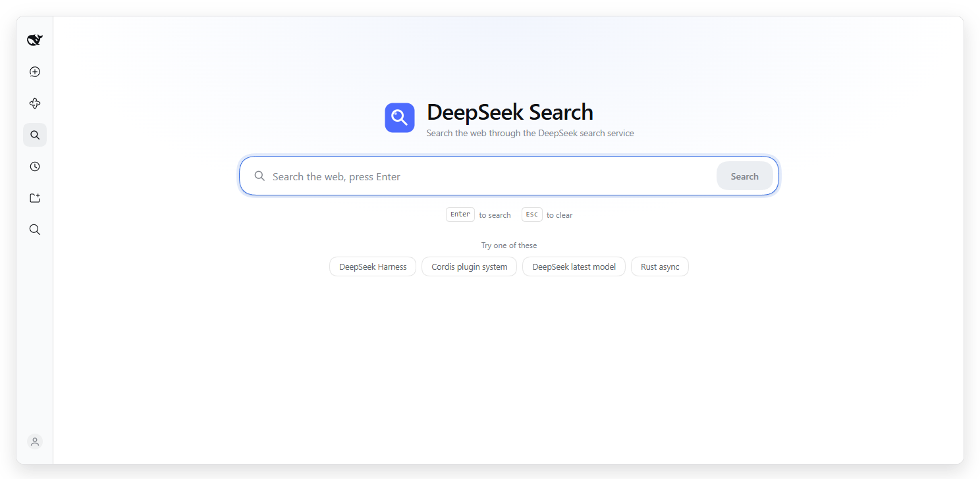Viewport: 980px width, 479px height.
Task: Click the 'DeepSeek Search' heading
Action: pyautogui.click(x=510, y=113)
